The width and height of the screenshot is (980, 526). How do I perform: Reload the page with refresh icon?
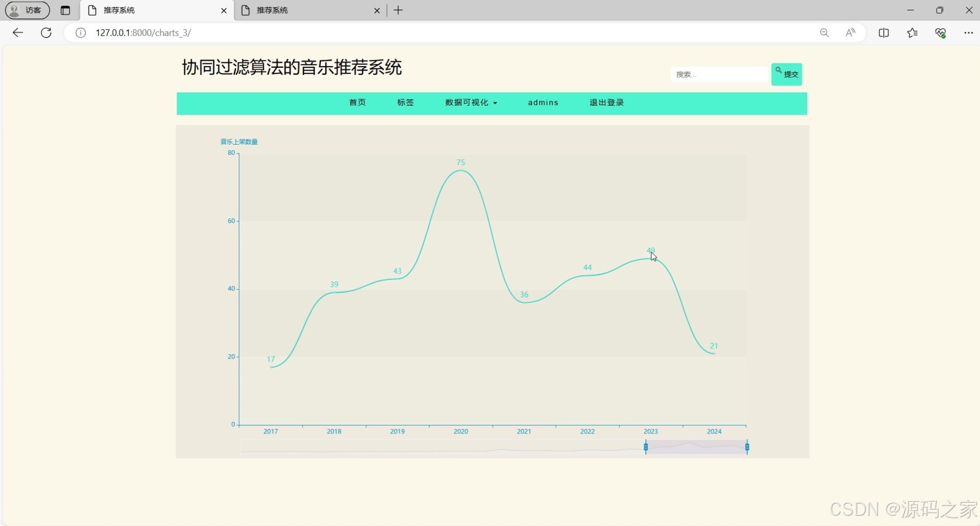46,33
